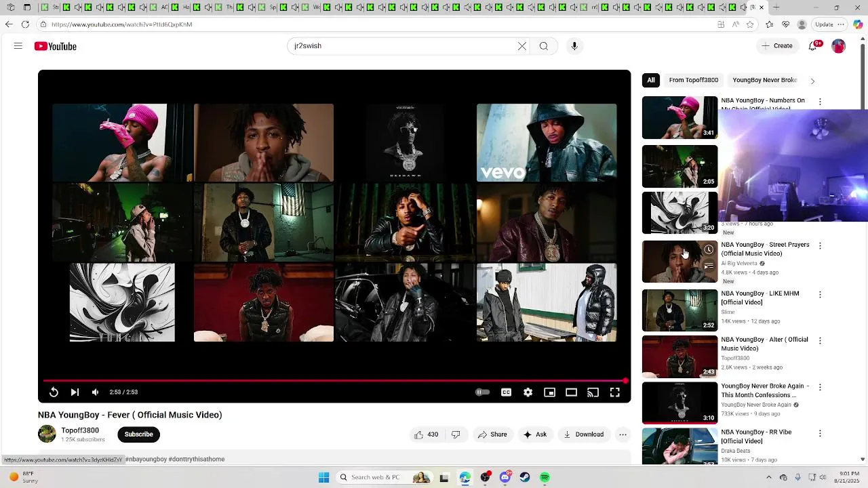Open options for This Month Confessions
868x488 pixels.
pos(820,387)
